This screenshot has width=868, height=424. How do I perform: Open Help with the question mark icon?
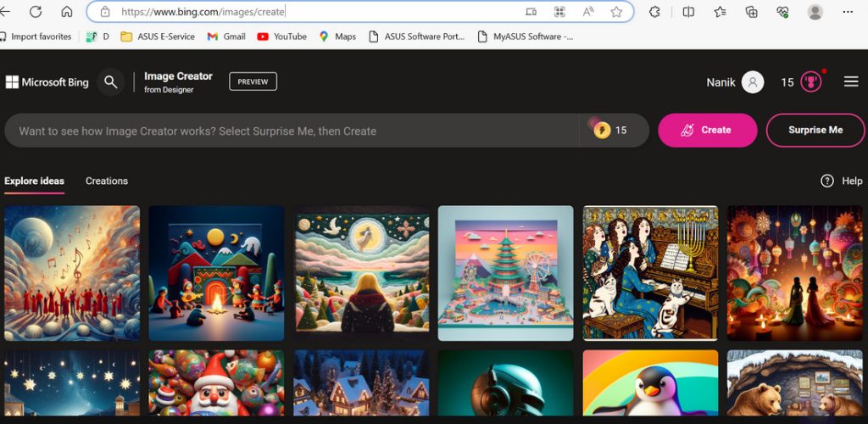(x=842, y=181)
